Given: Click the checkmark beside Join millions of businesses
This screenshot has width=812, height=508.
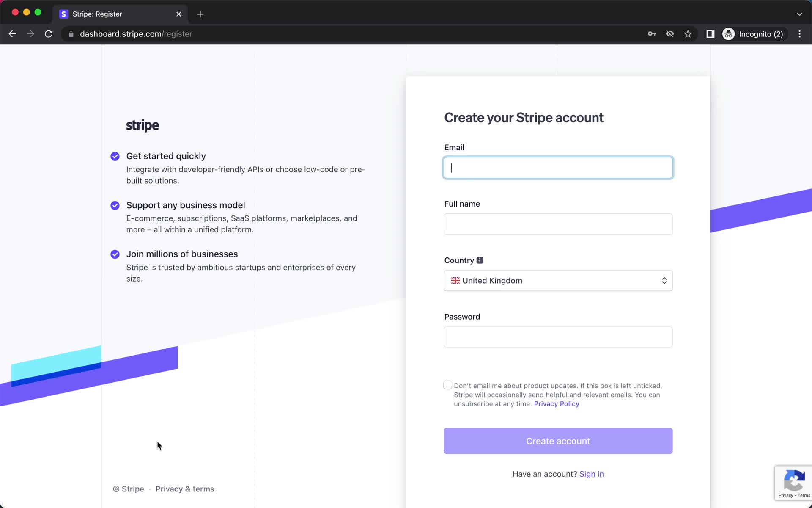Looking at the screenshot, I should [115, 254].
